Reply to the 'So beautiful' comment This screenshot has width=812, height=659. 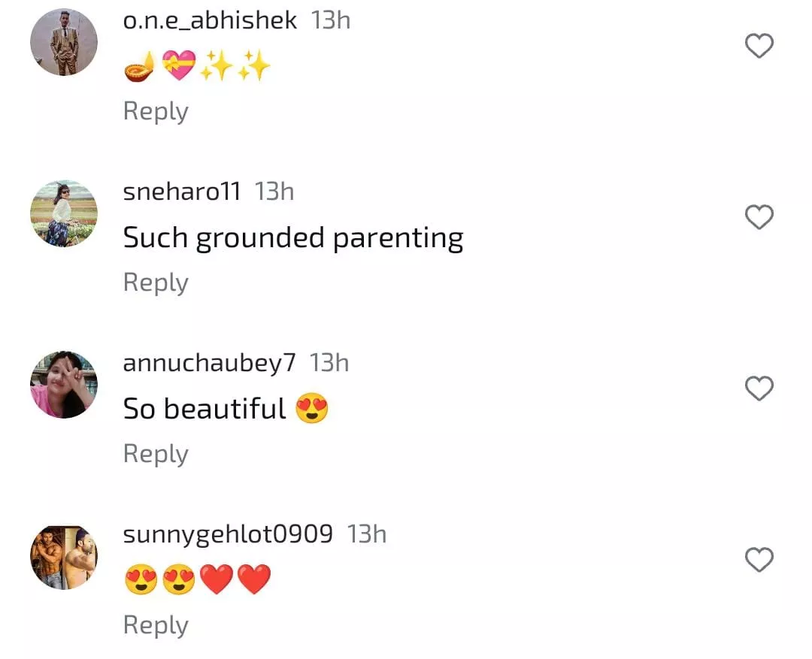(x=155, y=454)
